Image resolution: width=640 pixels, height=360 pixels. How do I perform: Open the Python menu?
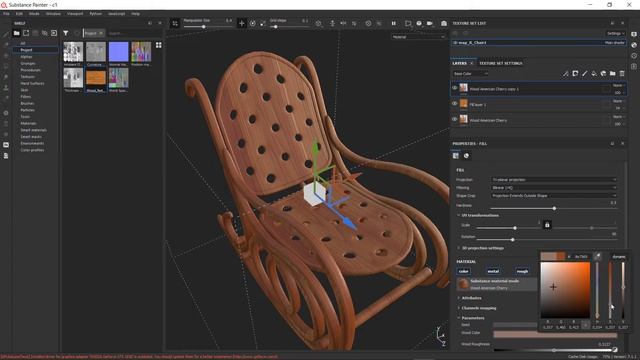click(x=96, y=13)
